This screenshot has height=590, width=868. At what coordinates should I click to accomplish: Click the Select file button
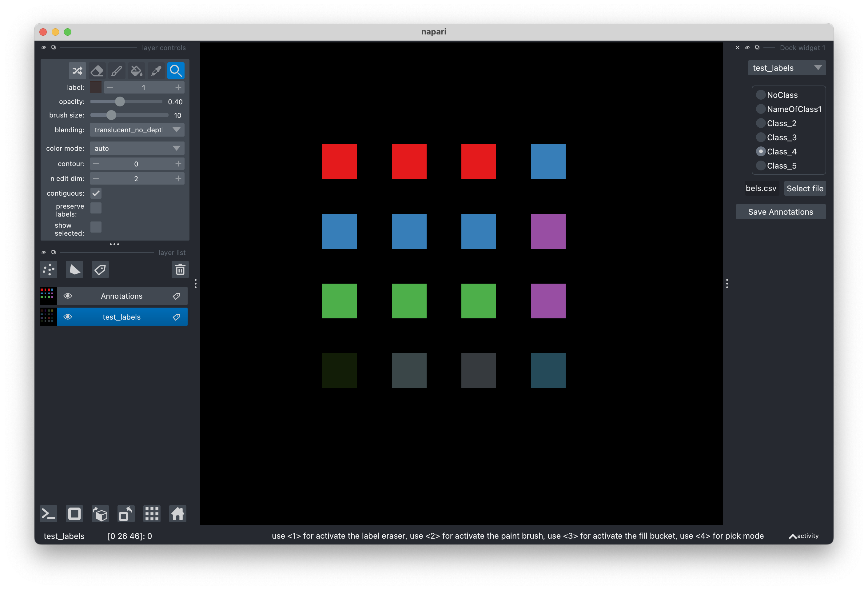(805, 188)
